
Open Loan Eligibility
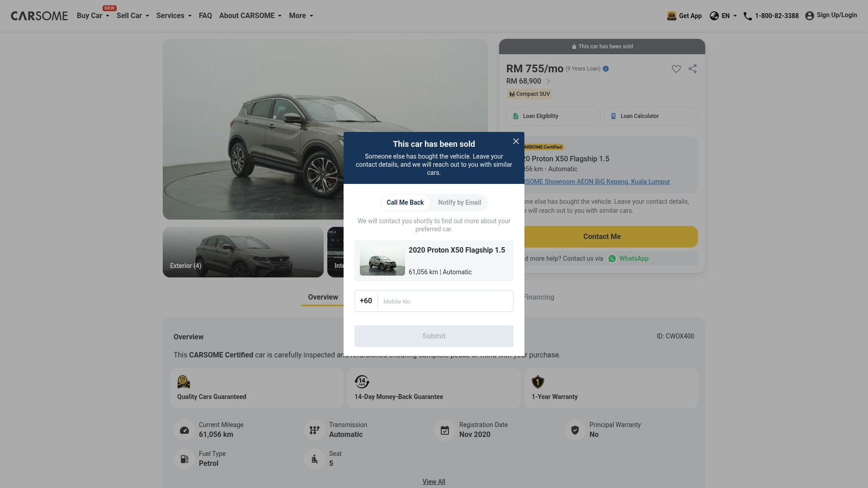pyautogui.click(x=553, y=116)
